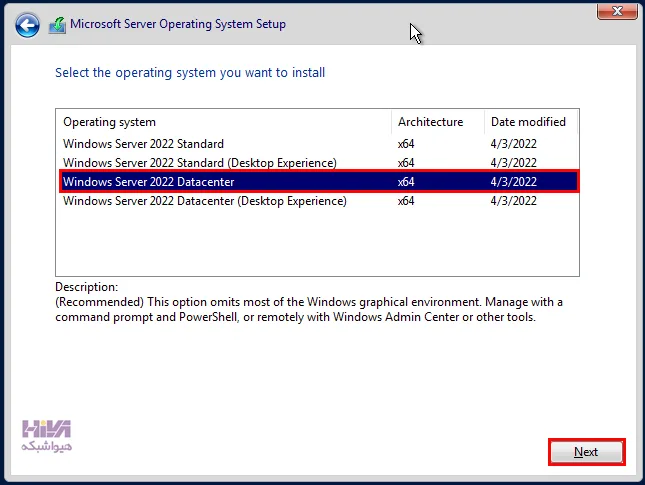
Task: Click x64 in the Datacenter (Desktop Experience) row
Action: pos(406,201)
